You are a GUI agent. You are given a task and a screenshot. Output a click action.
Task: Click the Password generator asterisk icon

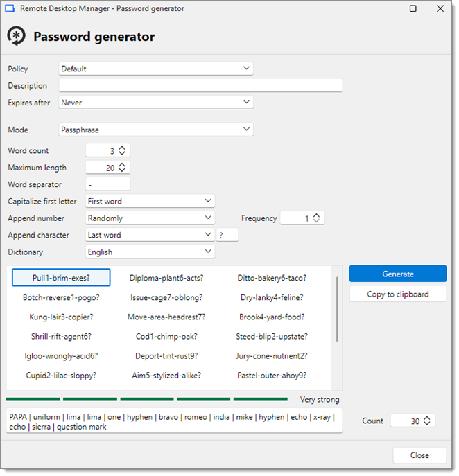(x=17, y=36)
